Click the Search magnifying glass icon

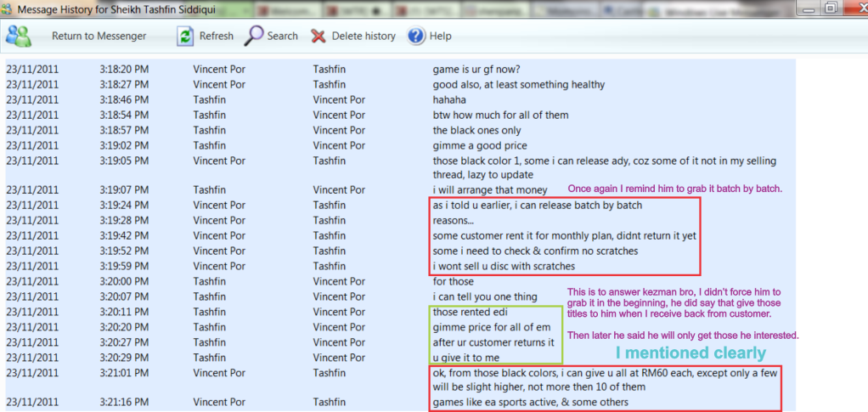pyautogui.click(x=254, y=36)
